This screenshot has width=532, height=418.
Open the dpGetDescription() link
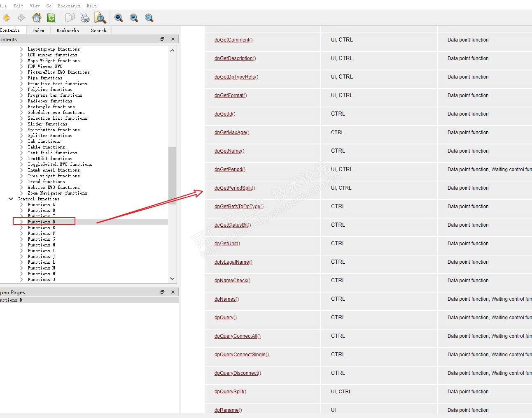(235, 58)
